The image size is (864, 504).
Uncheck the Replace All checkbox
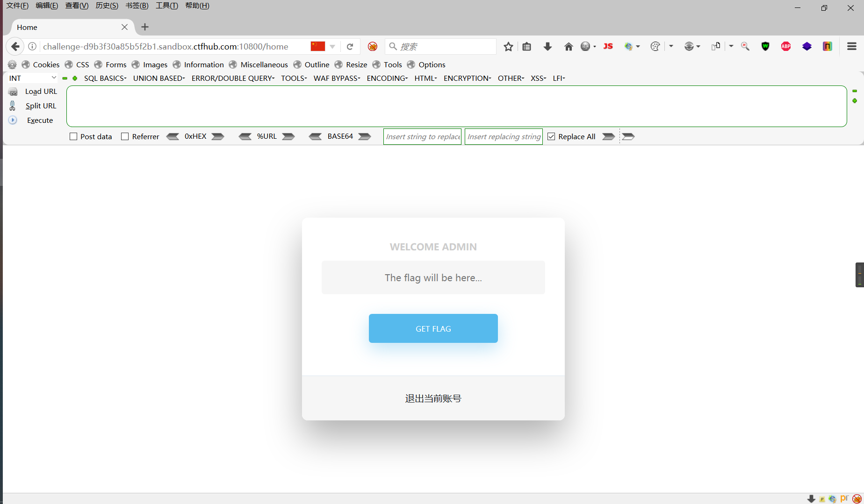[x=551, y=136]
